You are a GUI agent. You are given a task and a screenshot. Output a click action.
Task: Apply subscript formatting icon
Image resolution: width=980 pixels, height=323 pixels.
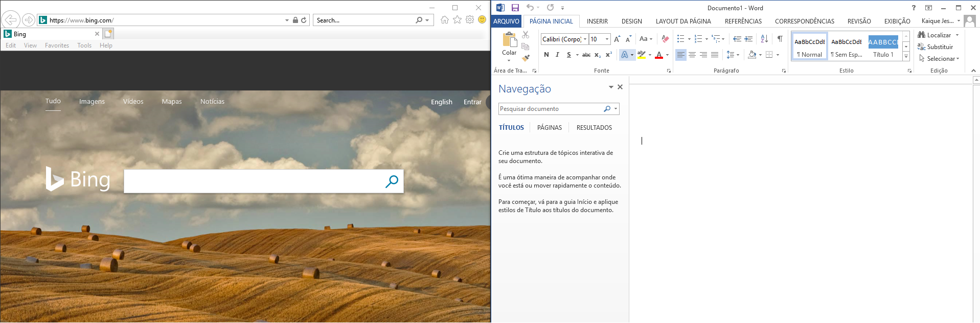coord(598,55)
